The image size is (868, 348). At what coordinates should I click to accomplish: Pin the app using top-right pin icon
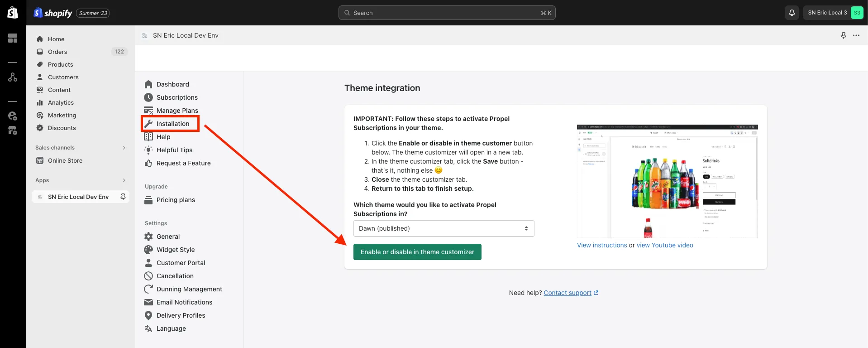click(x=843, y=35)
